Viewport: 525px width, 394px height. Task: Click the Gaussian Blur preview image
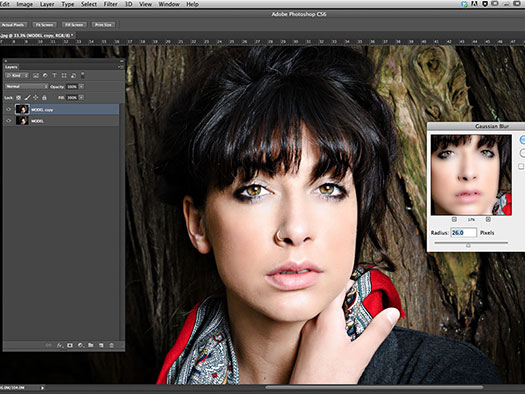471,175
